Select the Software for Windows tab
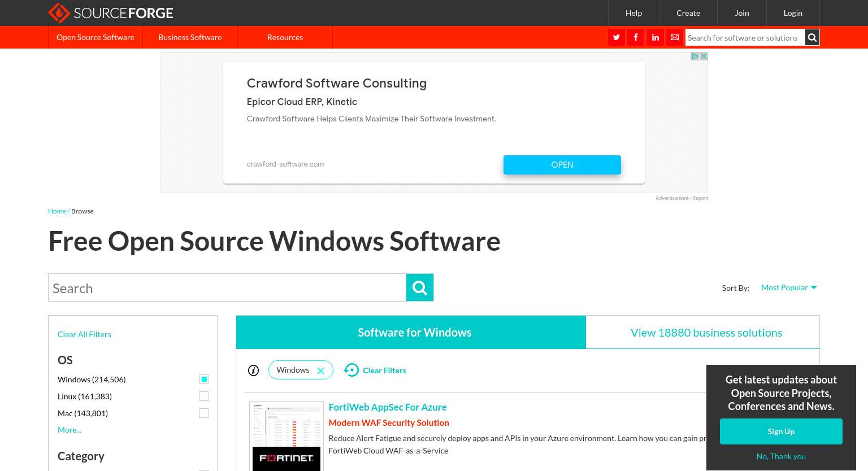Viewport: 868px width, 471px height. pos(411,332)
